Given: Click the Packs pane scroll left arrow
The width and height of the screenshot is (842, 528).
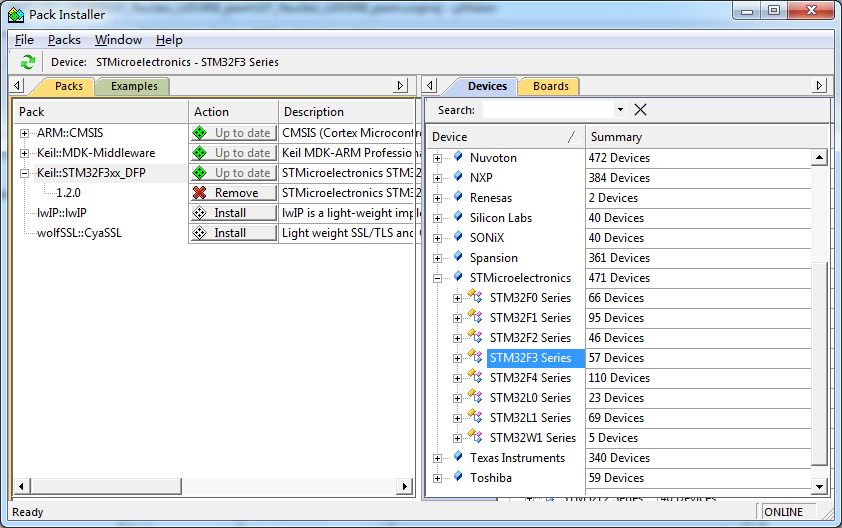Looking at the screenshot, I should pyautogui.click(x=21, y=486).
